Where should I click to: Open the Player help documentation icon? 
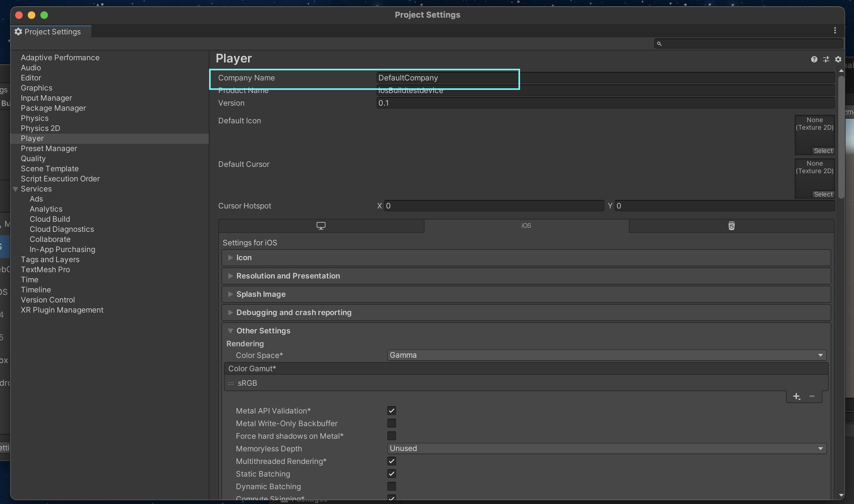(x=814, y=59)
